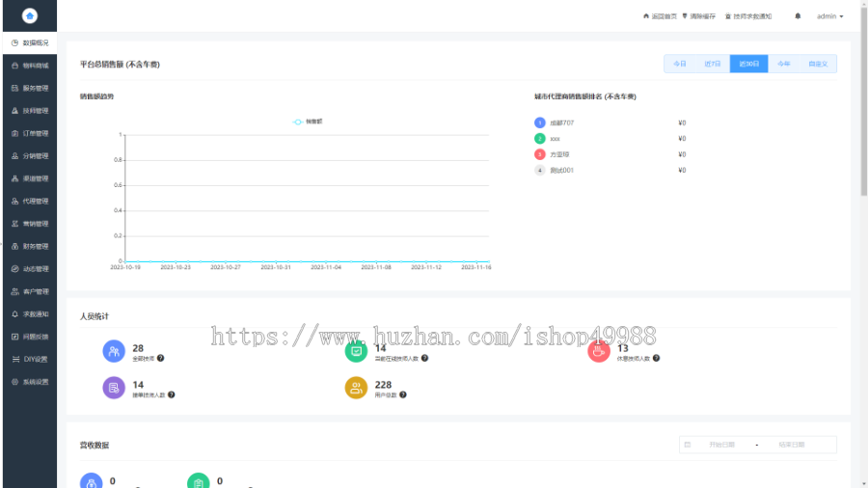This screenshot has width=868, height=488.
Task: Click rank 1 agent 成都707
Action: pos(562,122)
